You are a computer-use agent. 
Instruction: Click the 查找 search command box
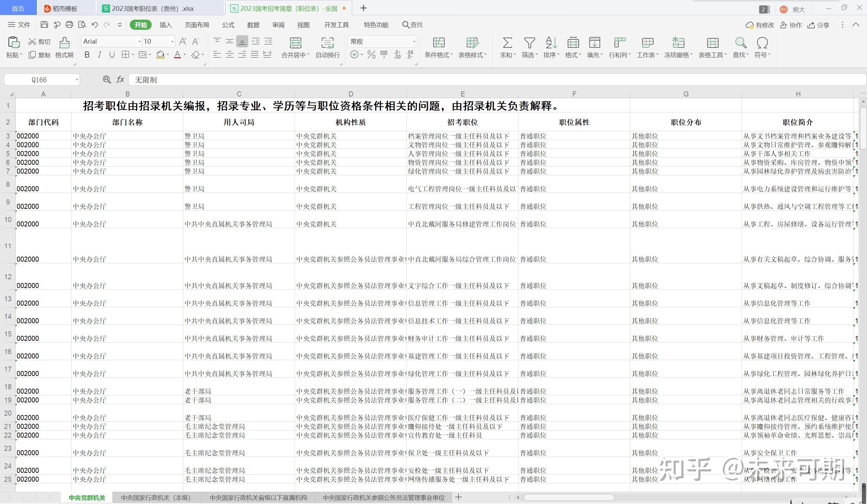click(x=413, y=25)
